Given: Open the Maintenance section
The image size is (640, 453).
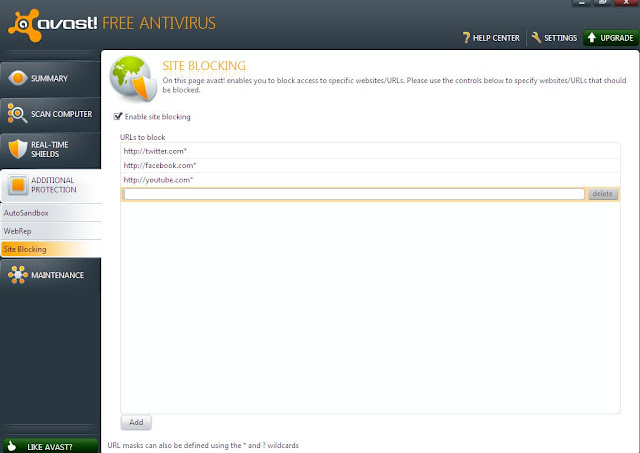Looking at the screenshot, I should (50, 275).
